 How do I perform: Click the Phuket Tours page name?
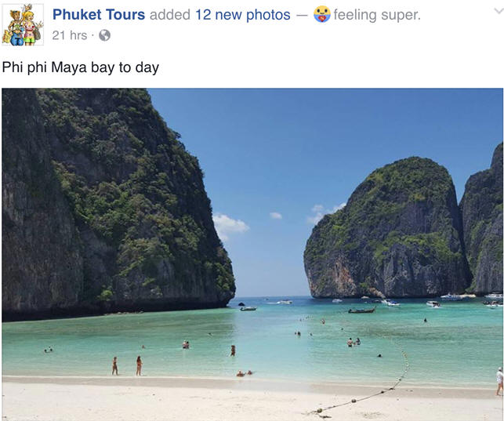click(x=99, y=15)
